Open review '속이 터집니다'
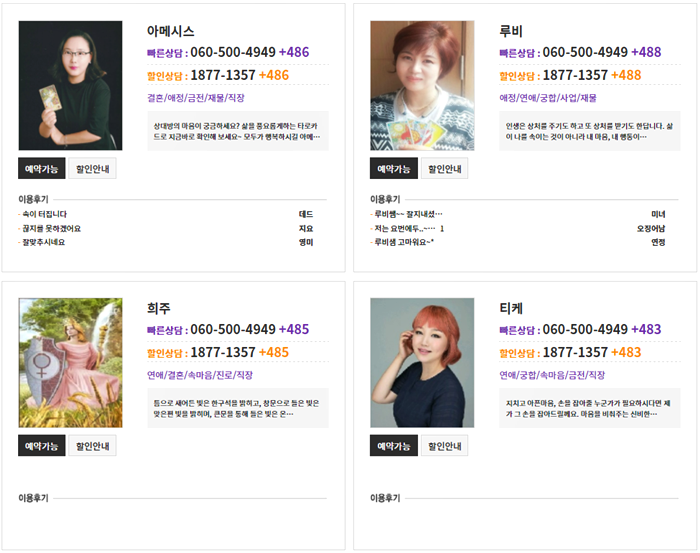Viewport: 700px width, 553px height. coord(45,214)
